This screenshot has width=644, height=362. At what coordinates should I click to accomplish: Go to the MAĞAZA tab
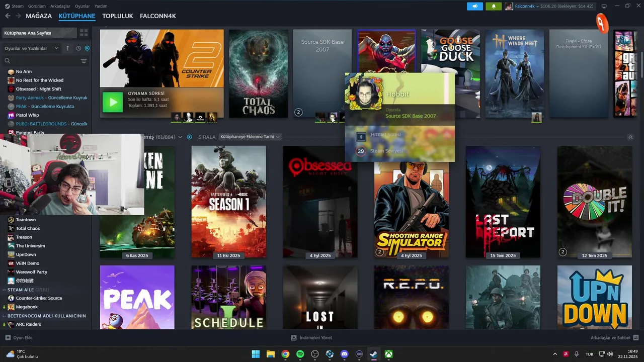pos(39,16)
